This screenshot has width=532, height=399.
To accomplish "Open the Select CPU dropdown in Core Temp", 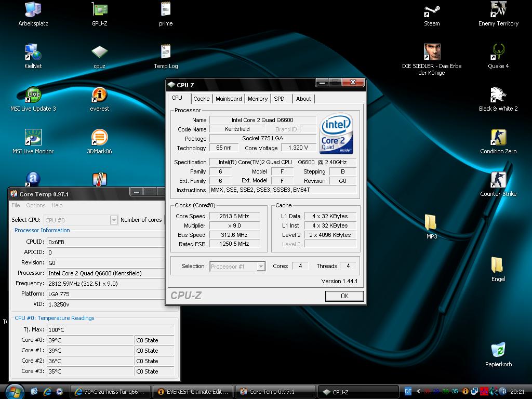I will pos(81,220).
